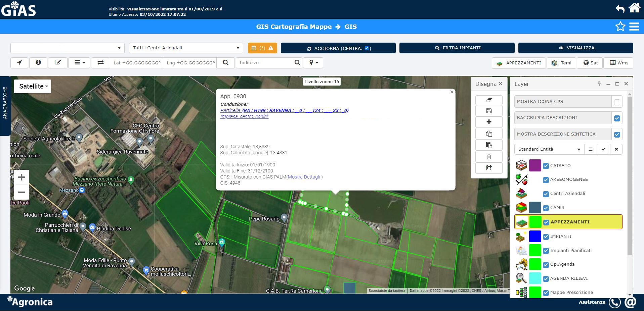Viewport: 644px width, 311px height.
Task: Open the Tutti i Centri Aziendali dropdown
Action: point(186,48)
